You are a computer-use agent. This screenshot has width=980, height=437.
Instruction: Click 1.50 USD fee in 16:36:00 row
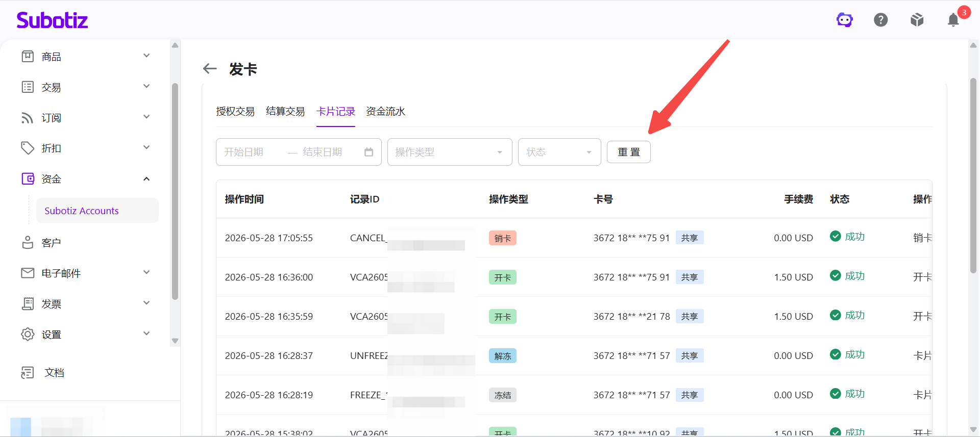tap(793, 277)
